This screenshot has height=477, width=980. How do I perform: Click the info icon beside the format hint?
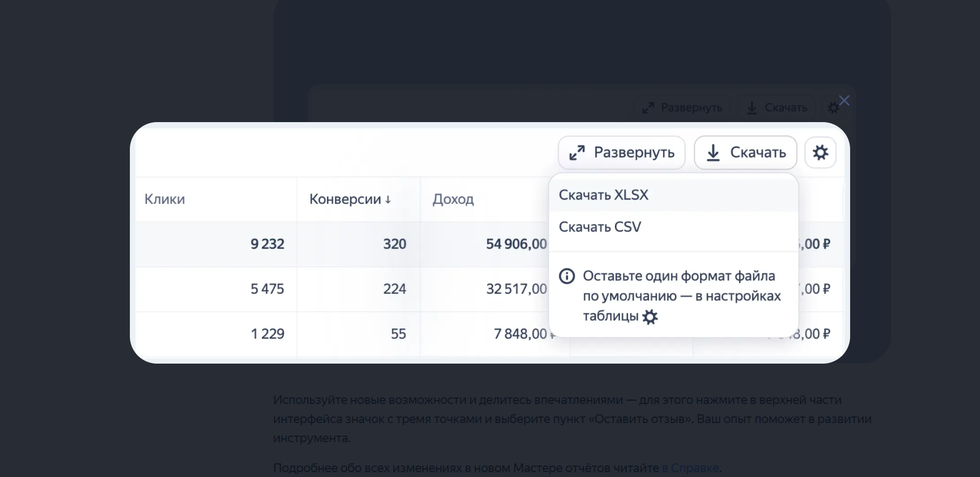(566, 276)
